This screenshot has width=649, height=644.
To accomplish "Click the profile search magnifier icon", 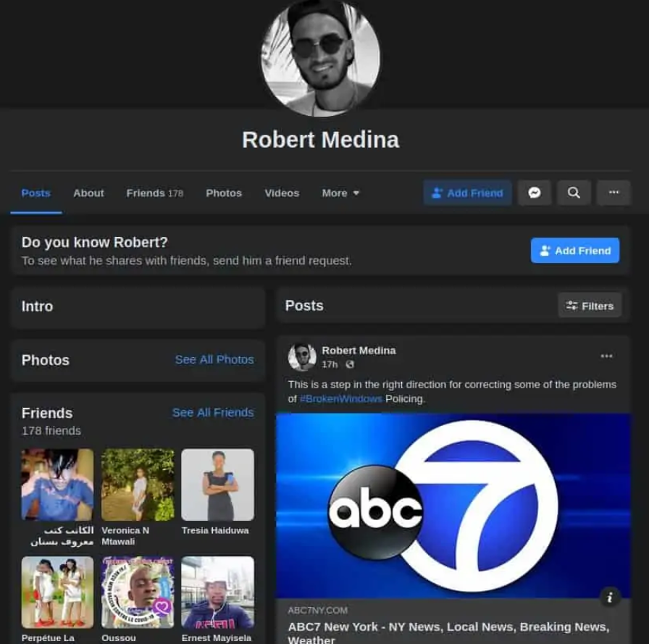I will coord(574,193).
